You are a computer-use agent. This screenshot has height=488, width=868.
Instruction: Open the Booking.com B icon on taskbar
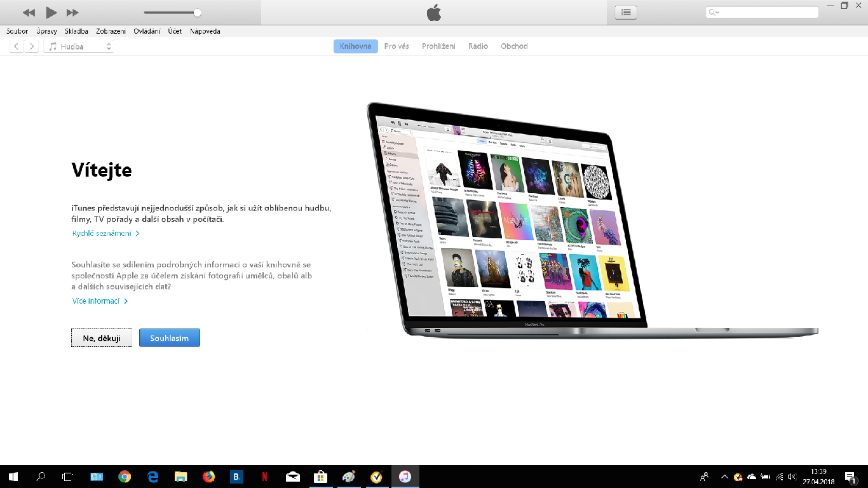click(x=236, y=477)
